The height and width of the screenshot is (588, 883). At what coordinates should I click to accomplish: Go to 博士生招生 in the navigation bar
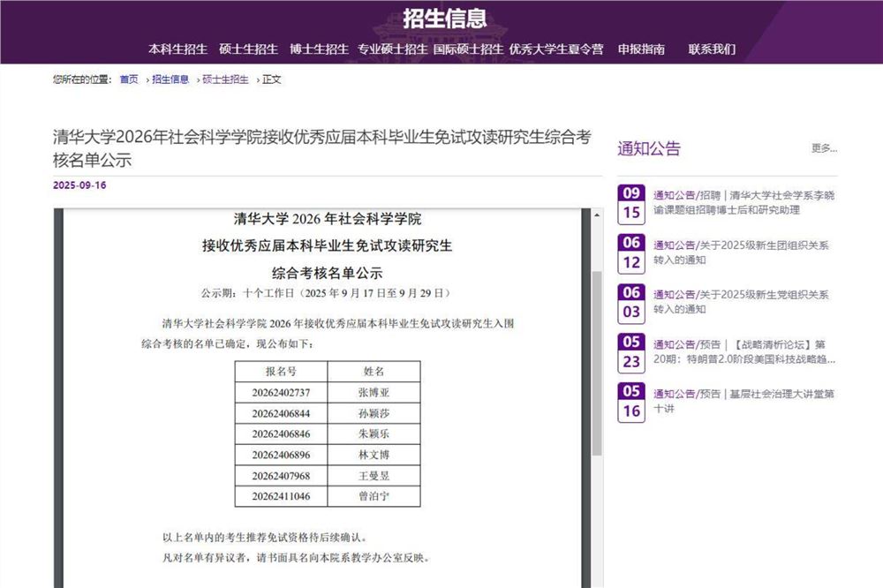click(319, 49)
